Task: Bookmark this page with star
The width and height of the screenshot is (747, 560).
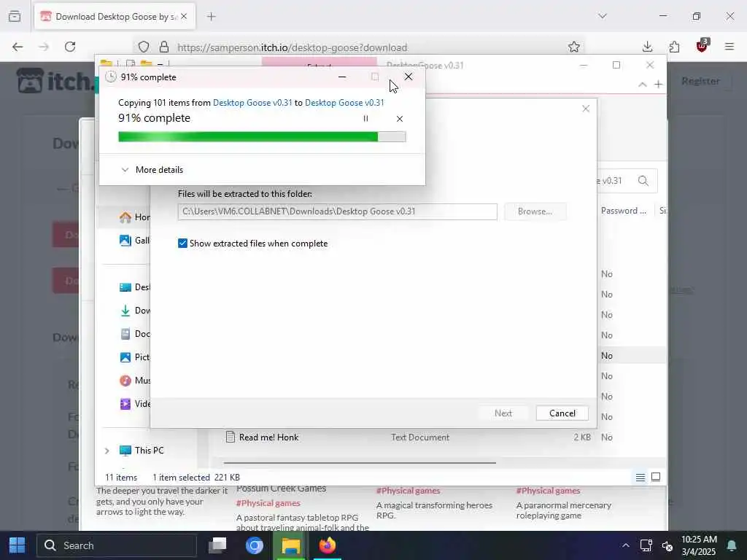Action: pos(573,47)
